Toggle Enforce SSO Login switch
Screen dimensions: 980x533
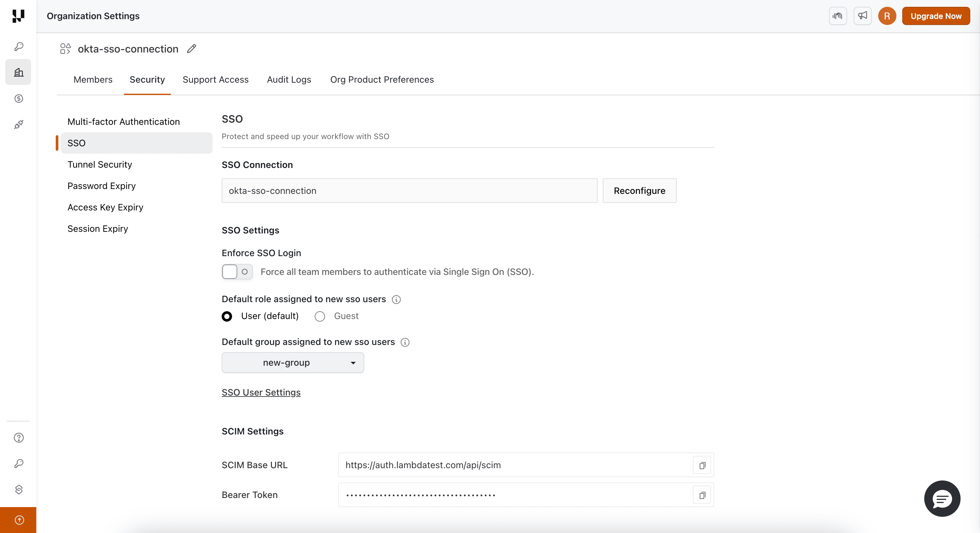(x=237, y=272)
